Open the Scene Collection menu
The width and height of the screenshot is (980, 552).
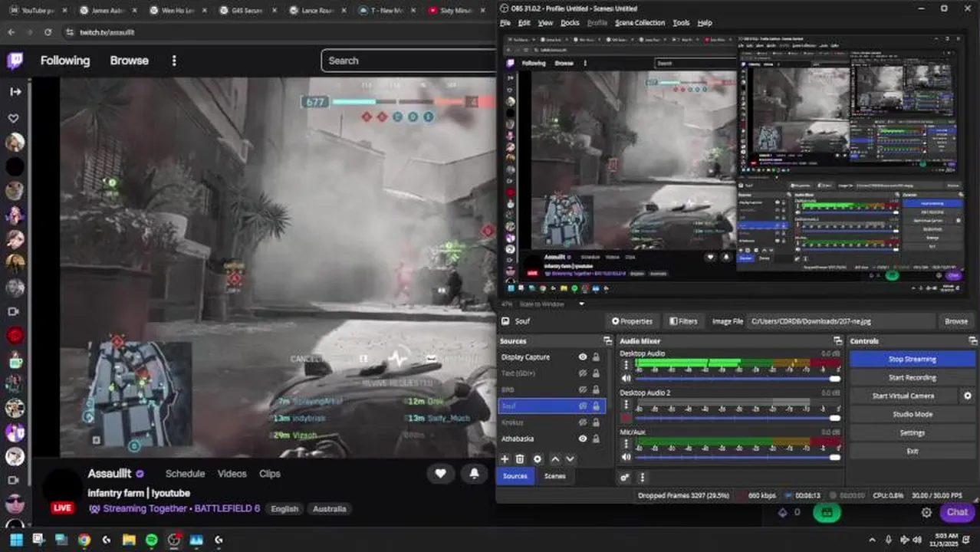tap(640, 23)
